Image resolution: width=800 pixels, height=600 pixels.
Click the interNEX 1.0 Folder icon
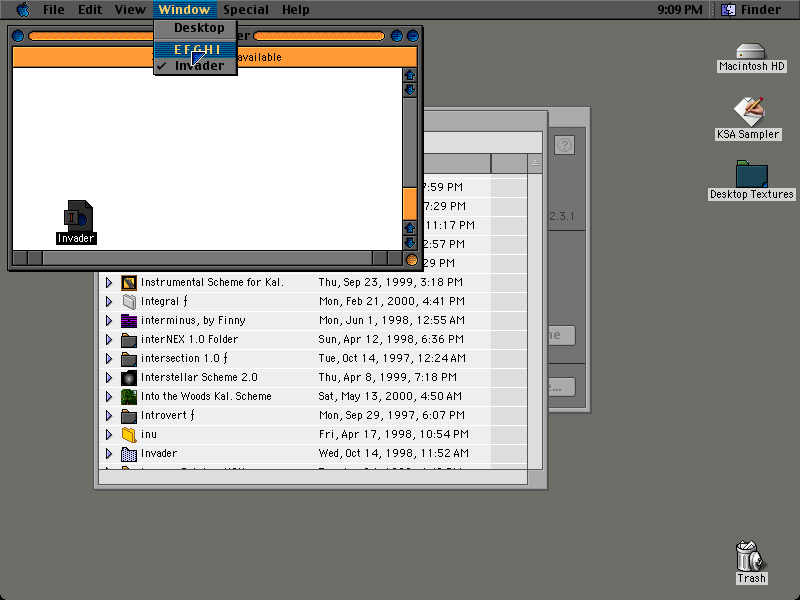coord(129,339)
